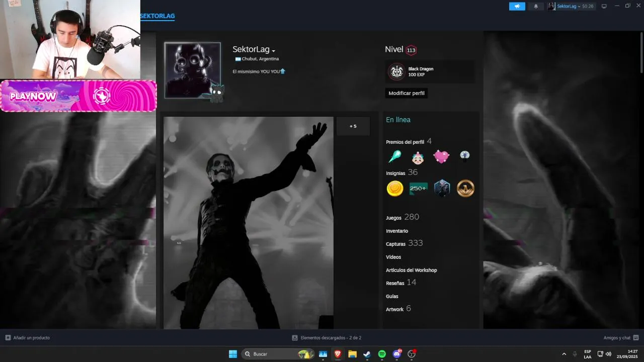Open SektorLag profile avatar image
Viewport: 644px width, 362px height.
tap(192, 70)
